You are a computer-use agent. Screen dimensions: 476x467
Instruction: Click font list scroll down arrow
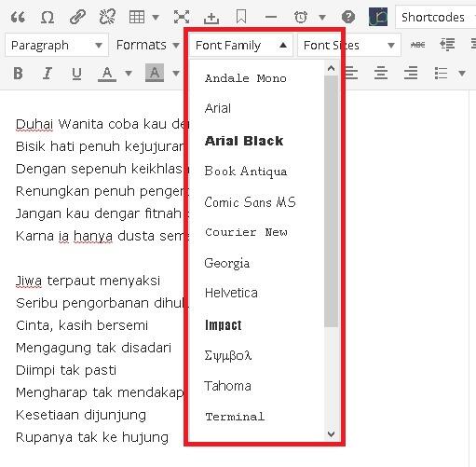331,433
